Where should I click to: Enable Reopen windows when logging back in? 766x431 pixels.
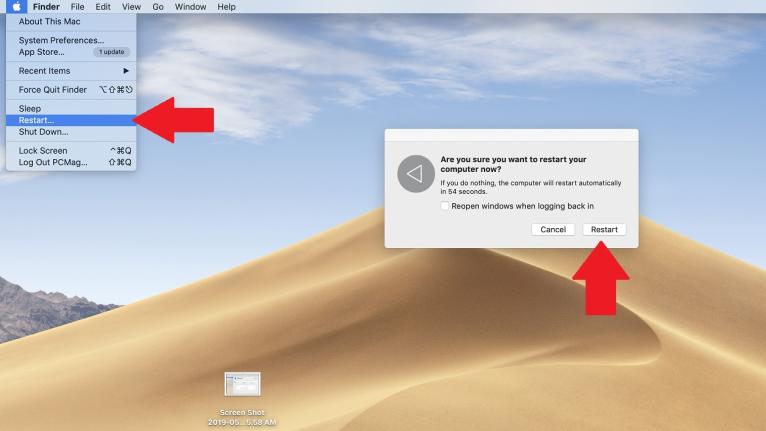[445, 206]
